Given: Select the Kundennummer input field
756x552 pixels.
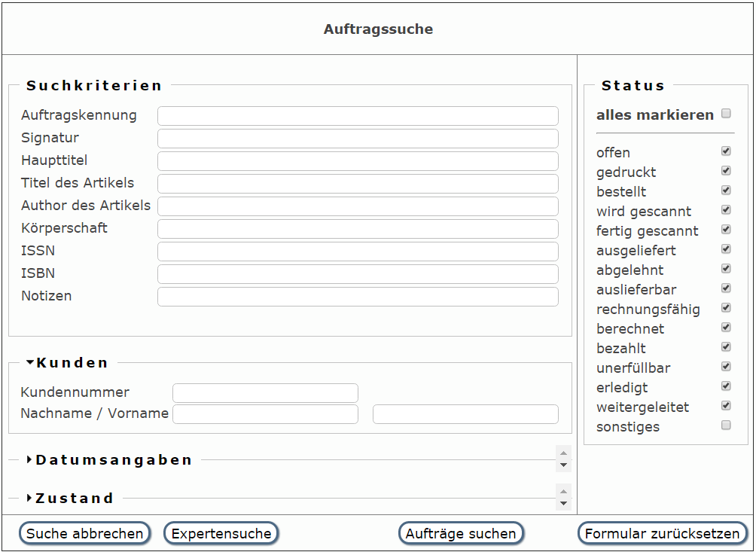Looking at the screenshot, I should tap(265, 393).
